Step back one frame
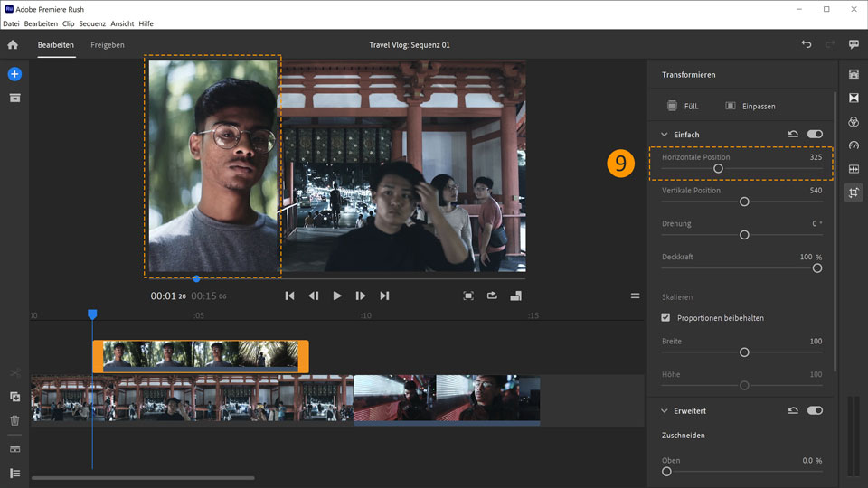 click(x=314, y=296)
